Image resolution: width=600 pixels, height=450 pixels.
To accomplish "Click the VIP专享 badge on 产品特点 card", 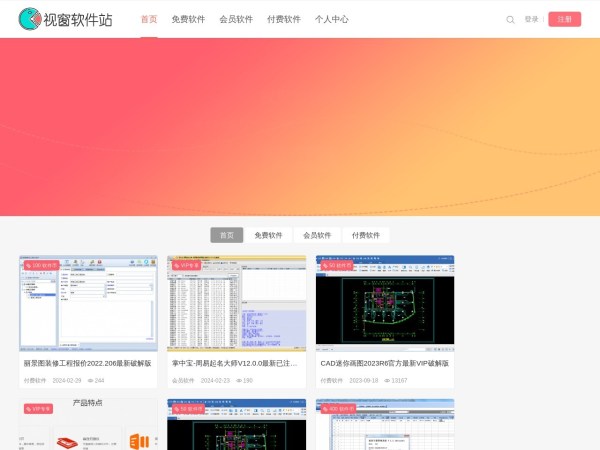I will pyautogui.click(x=38, y=409).
